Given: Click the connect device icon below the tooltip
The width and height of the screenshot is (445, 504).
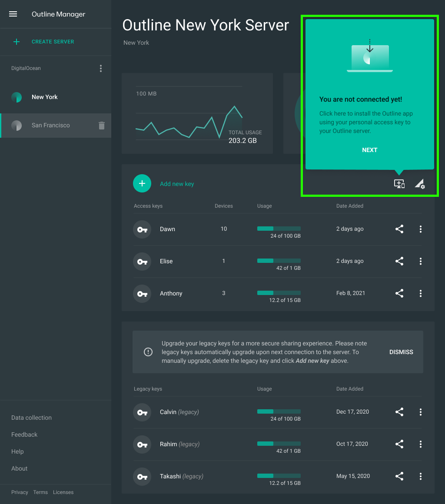Looking at the screenshot, I should click(399, 184).
